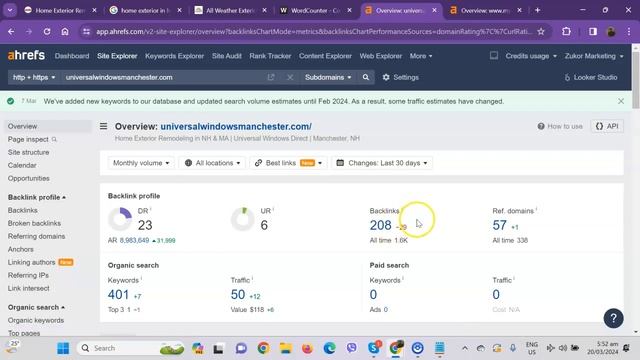Open the protocol http + https dropdown
This screenshot has width=640, height=360.
pyautogui.click(x=34, y=77)
